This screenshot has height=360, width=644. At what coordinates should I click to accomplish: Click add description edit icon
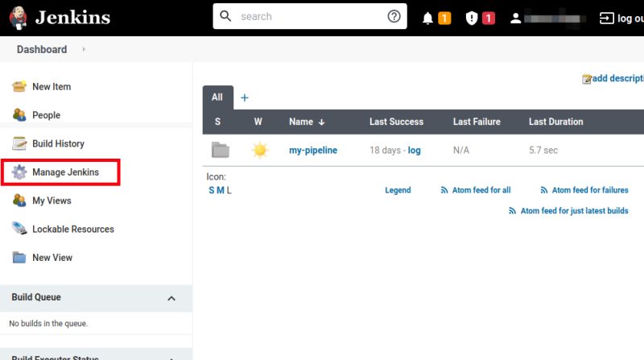587,79
